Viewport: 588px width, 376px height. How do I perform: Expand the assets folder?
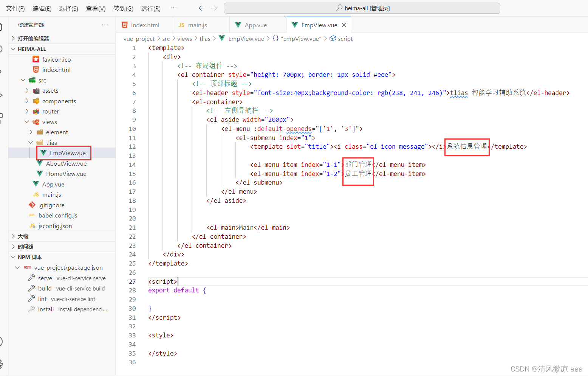click(x=27, y=91)
